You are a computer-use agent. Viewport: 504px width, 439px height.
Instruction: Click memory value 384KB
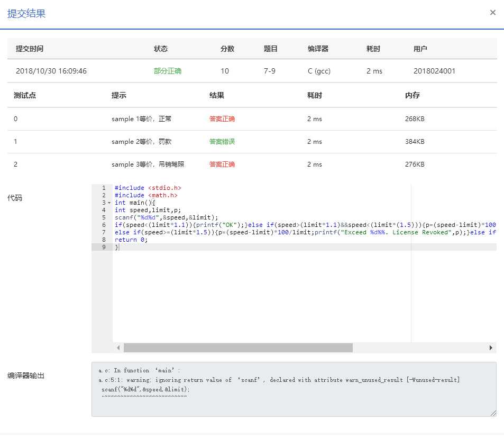point(415,142)
